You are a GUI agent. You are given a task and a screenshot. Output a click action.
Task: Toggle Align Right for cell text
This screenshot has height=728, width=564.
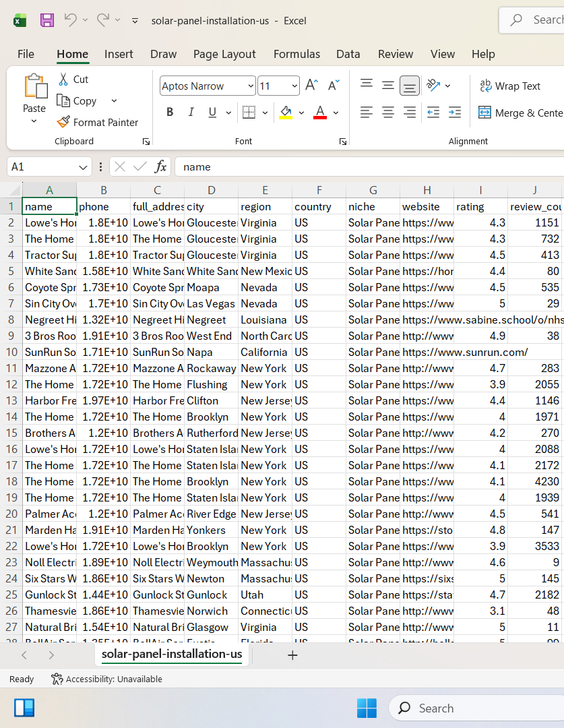410,113
